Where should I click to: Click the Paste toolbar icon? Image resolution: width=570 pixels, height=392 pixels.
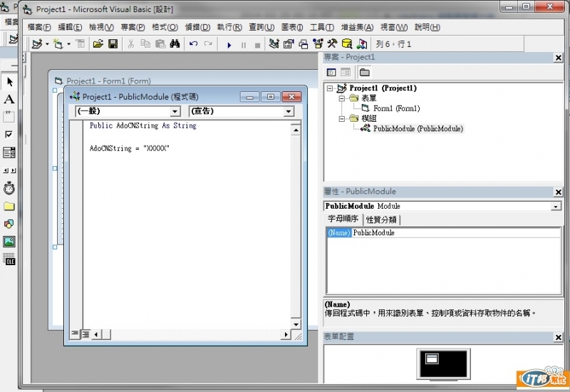[x=160, y=44]
